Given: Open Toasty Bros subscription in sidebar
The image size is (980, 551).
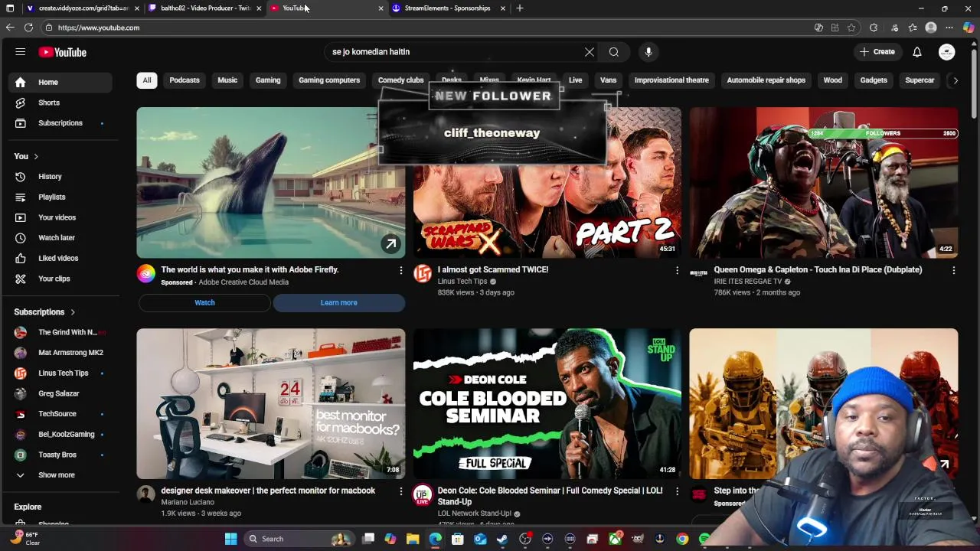Looking at the screenshot, I should [62, 455].
